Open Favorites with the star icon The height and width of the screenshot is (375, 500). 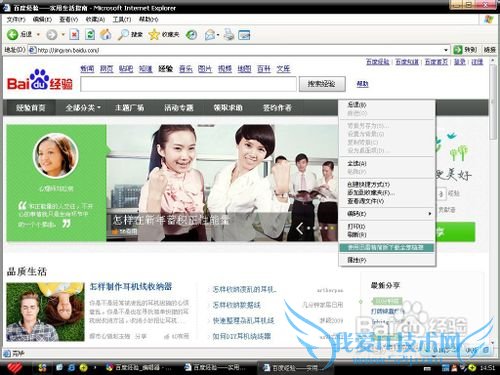[154, 34]
